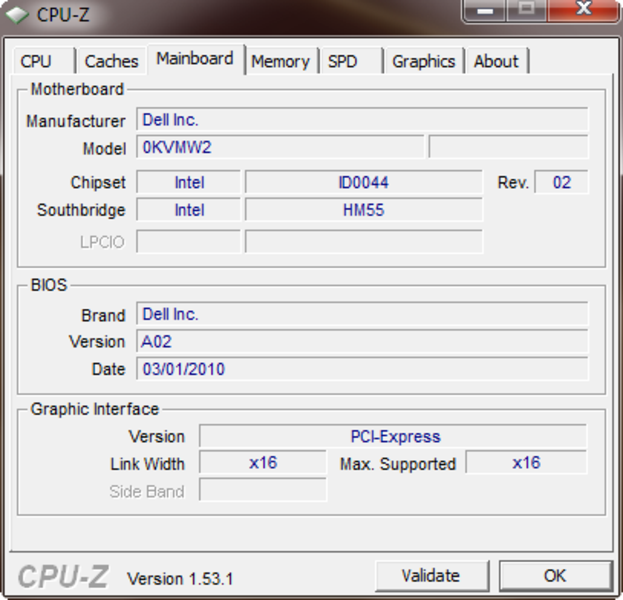Click the empty field right of Model
Screen dimensions: 623x600
pos(508,147)
